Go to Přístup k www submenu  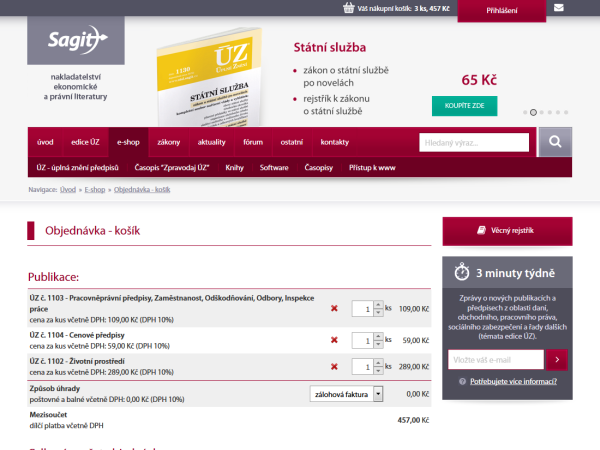coord(372,168)
